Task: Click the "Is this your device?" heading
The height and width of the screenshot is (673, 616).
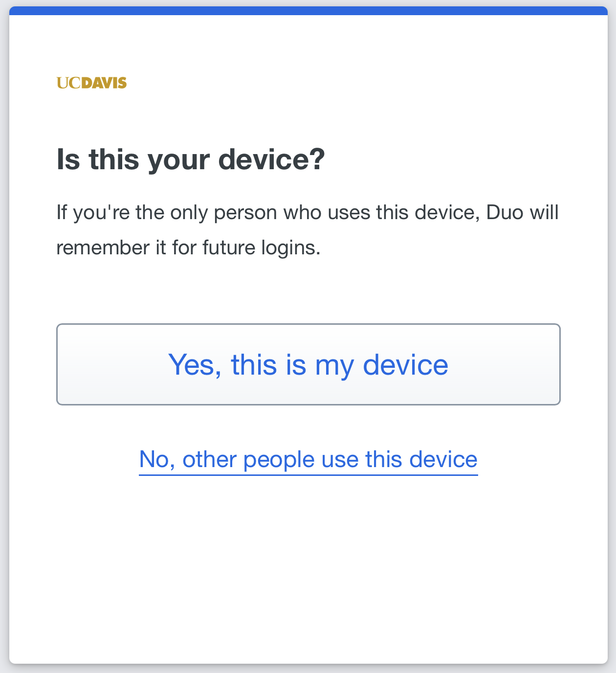Action: pyautogui.click(x=191, y=159)
